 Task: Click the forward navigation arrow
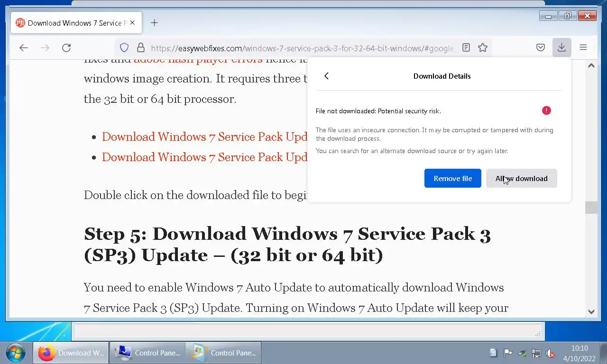45,47
